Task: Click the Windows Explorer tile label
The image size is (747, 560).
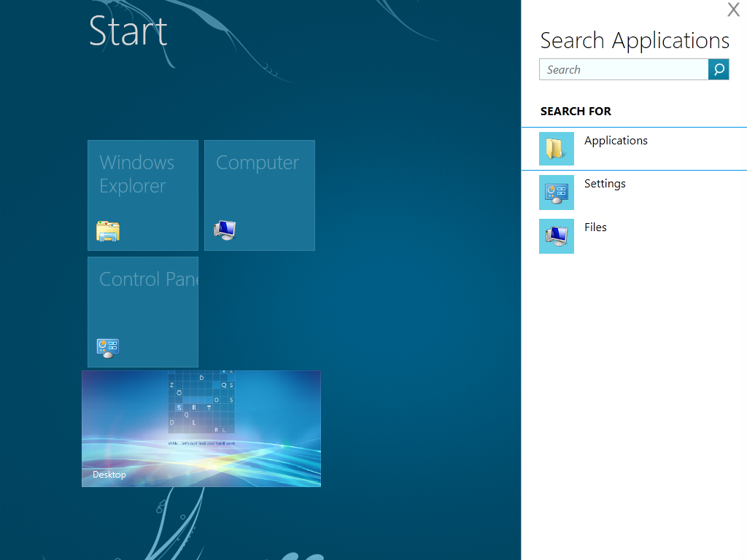Action: (x=136, y=174)
